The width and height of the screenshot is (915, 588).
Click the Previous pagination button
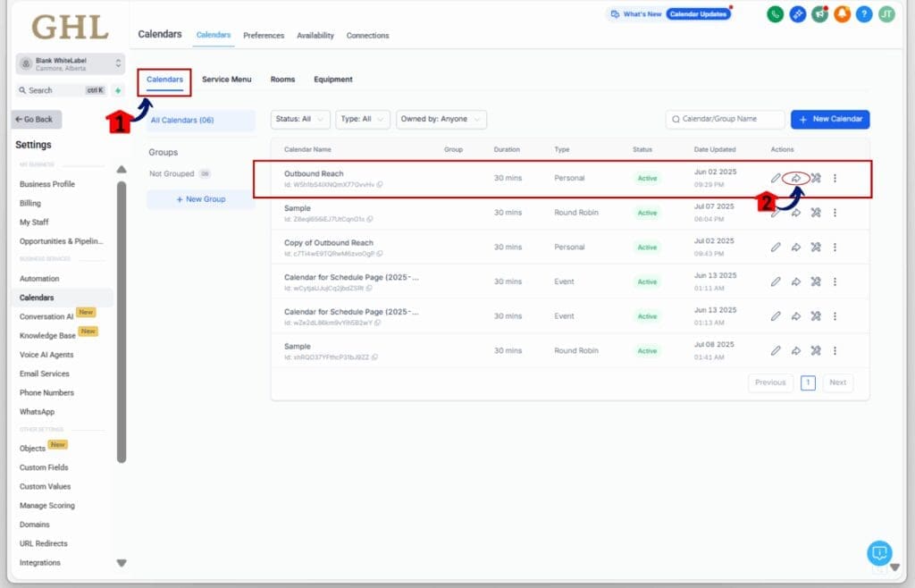point(770,382)
